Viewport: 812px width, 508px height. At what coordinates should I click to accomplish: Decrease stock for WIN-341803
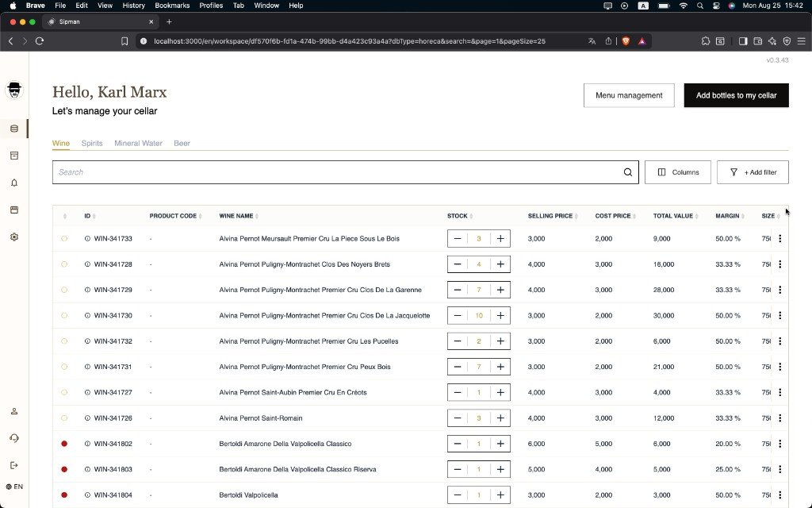pyautogui.click(x=458, y=469)
